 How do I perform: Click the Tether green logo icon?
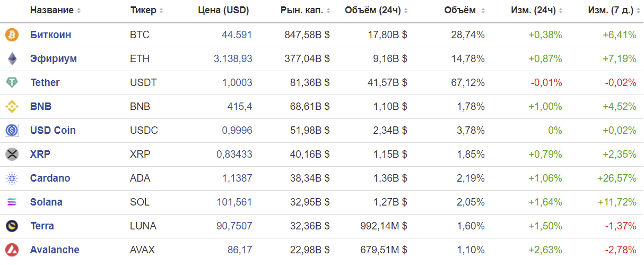(12, 83)
